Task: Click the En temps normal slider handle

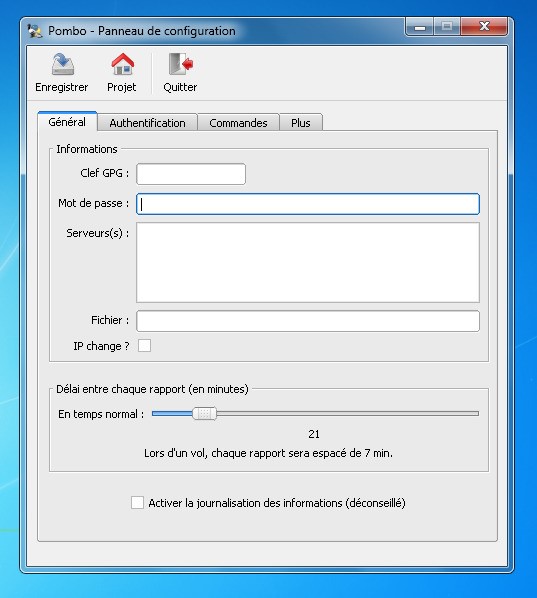Action: tap(204, 413)
